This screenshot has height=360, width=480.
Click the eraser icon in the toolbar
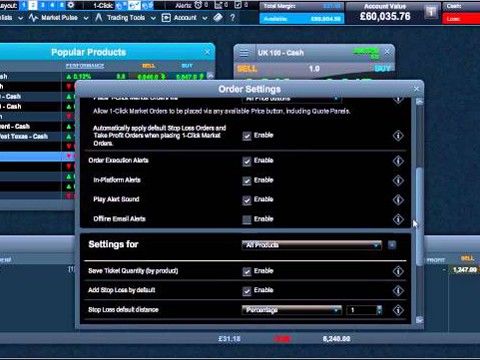[x=218, y=17]
